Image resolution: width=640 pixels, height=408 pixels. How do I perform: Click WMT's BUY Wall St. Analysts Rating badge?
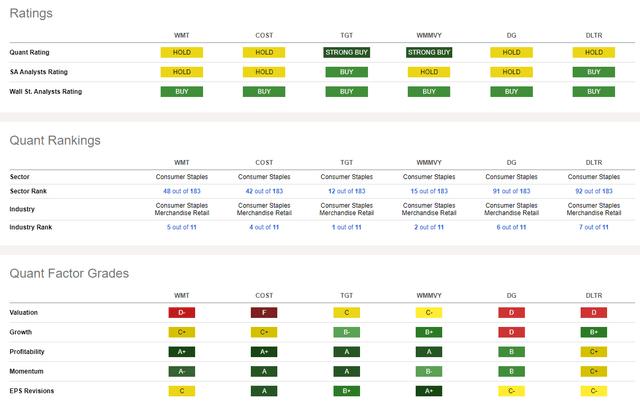pos(182,91)
